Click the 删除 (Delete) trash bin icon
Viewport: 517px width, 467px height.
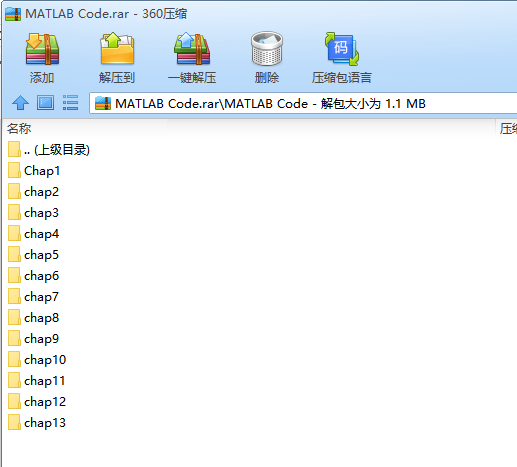click(267, 49)
